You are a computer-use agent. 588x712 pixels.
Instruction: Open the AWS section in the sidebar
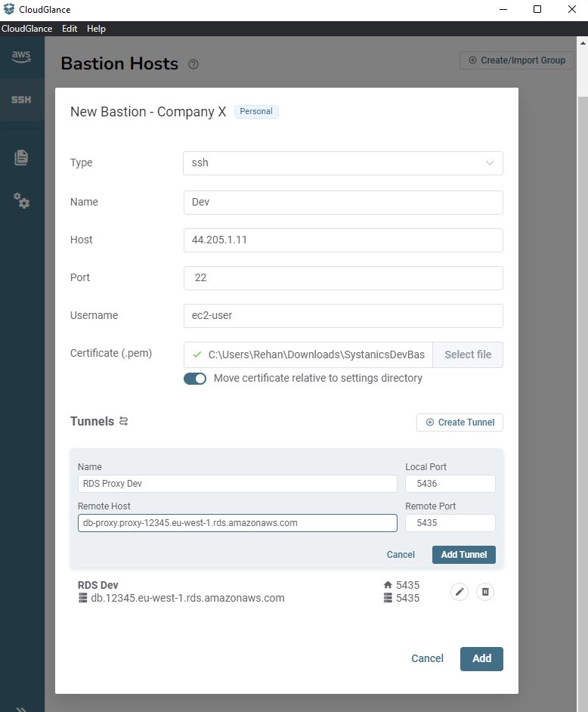tap(21, 57)
